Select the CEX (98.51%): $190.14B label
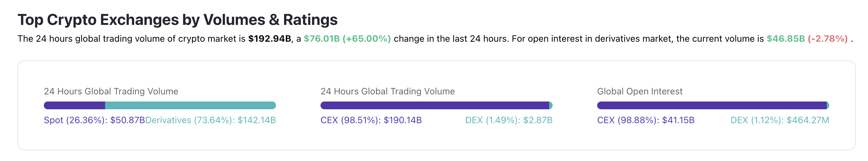 pos(371,120)
